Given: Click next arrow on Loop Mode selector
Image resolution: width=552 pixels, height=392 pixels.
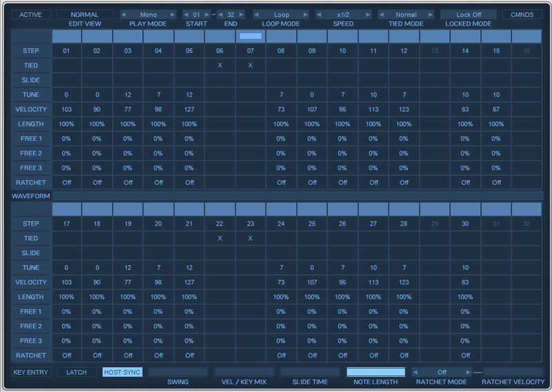Looking at the screenshot, I should pos(305,14).
